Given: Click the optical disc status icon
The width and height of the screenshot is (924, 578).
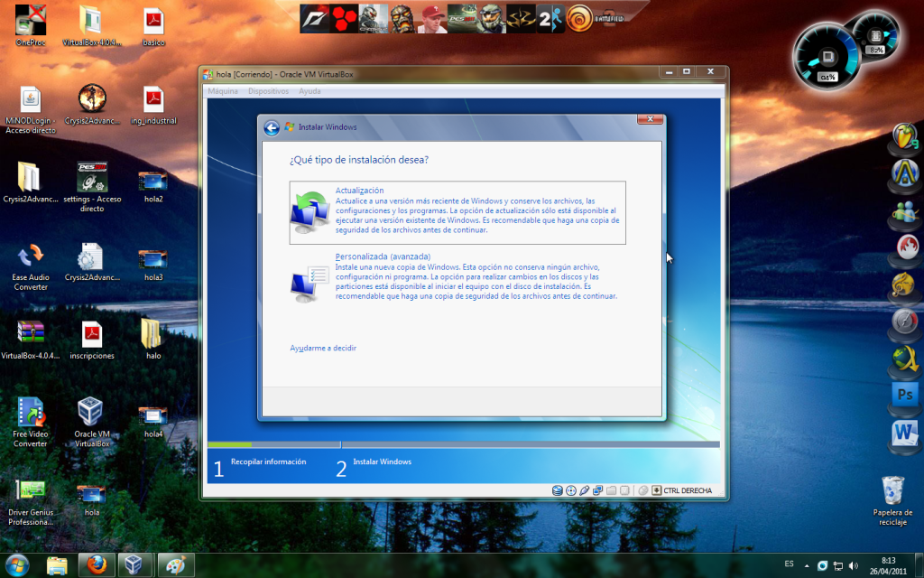Looking at the screenshot, I should tap(570, 490).
